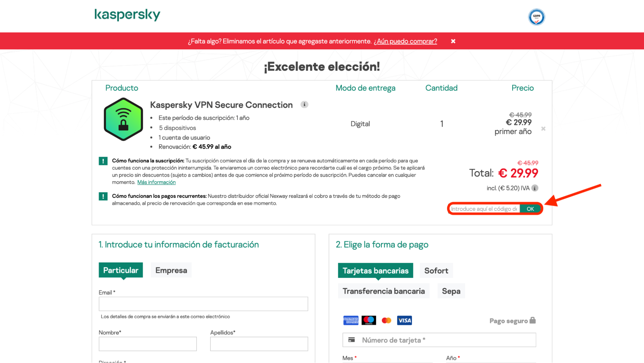Click the Aún puedo comprar link
This screenshot has width=644, height=363.
pos(405,41)
